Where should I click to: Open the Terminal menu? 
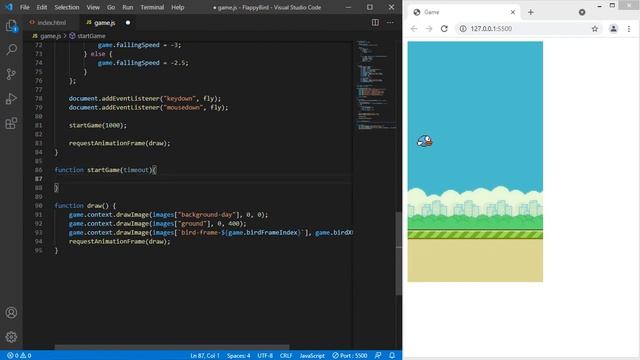pyautogui.click(x=152, y=7)
